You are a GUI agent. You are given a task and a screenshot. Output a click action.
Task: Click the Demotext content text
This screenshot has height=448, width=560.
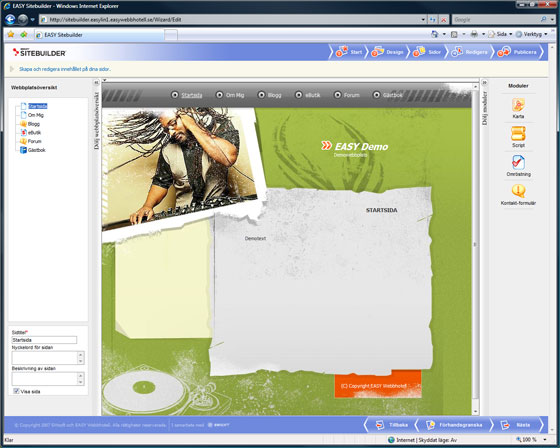255,238
